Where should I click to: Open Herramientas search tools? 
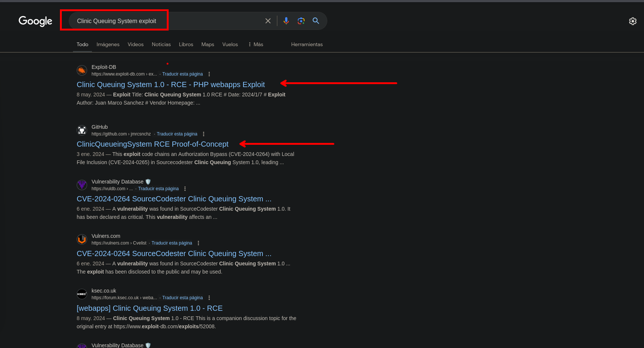(x=307, y=44)
